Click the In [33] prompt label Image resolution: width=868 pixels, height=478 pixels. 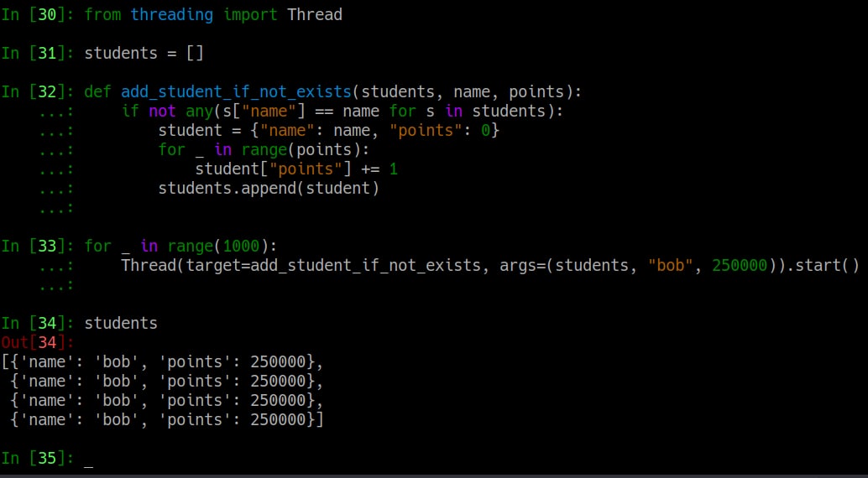point(38,246)
